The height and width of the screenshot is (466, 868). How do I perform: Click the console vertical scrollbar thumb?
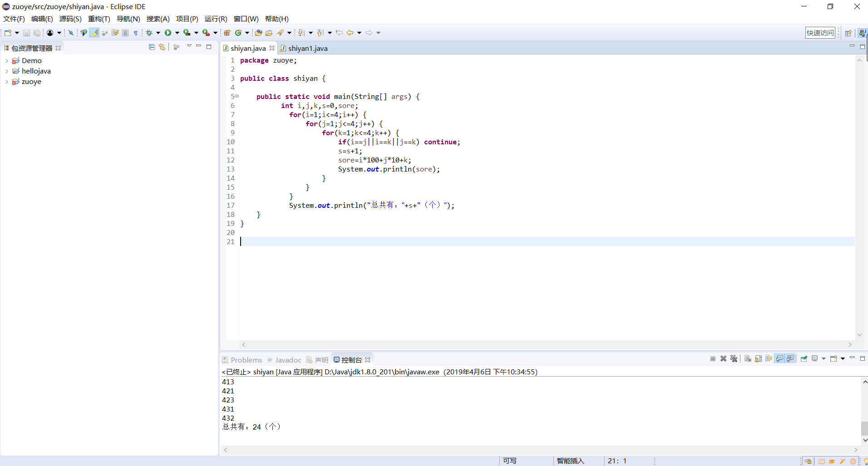click(x=864, y=428)
